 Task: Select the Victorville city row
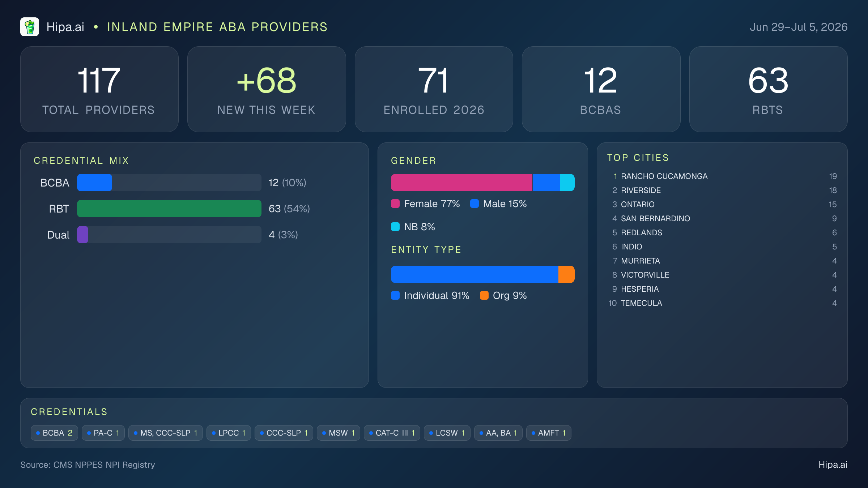[x=722, y=275]
